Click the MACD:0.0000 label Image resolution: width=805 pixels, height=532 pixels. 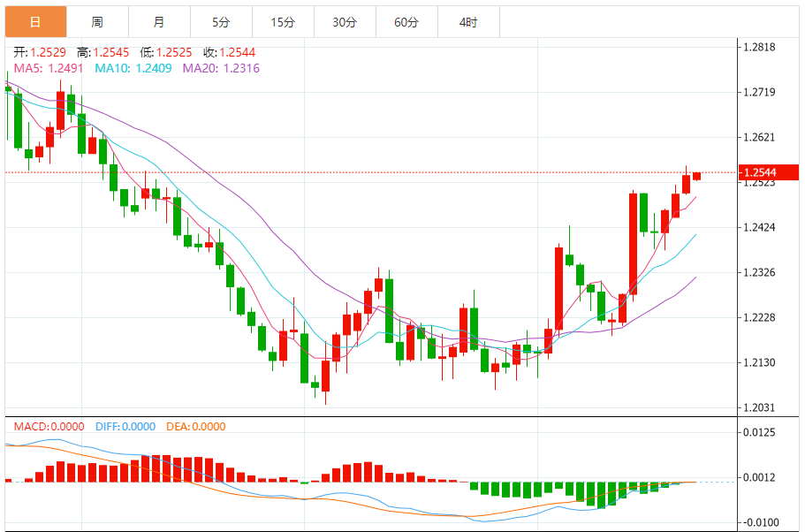click(49, 427)
